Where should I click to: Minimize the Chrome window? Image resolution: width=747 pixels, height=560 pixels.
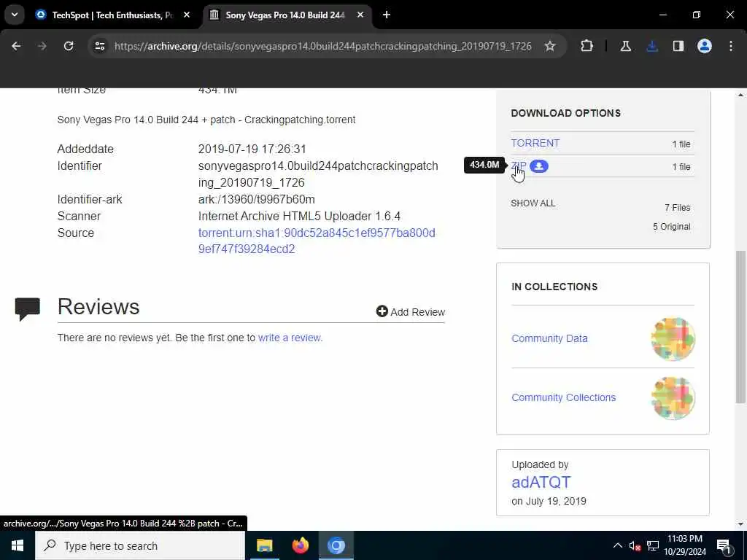[x=662, y=15]
